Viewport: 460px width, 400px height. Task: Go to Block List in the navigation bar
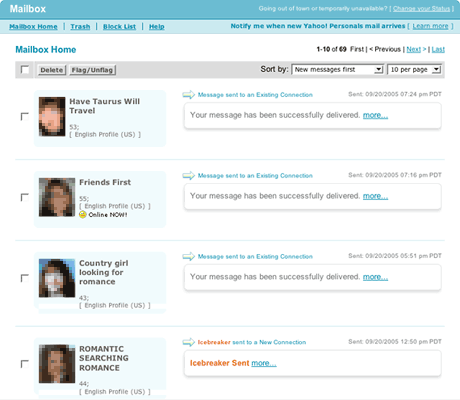tap(119, 27)
